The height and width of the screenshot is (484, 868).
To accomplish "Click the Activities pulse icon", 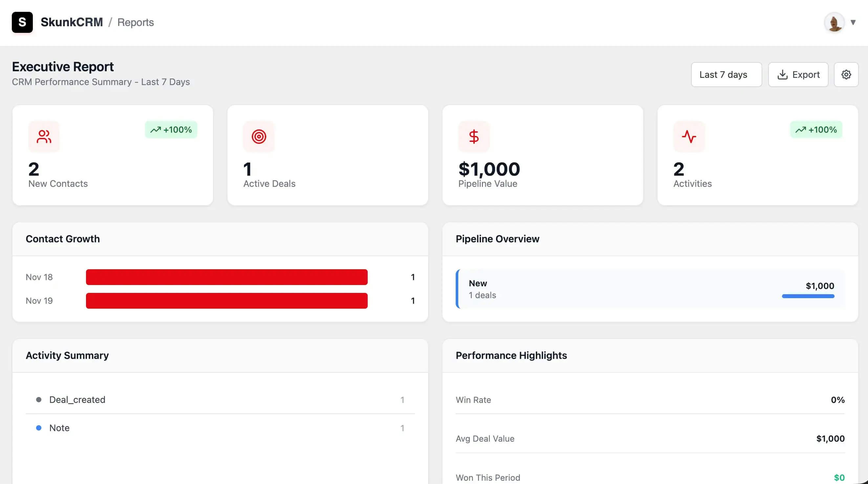I will pyautogui.click(x=689, y=136).
